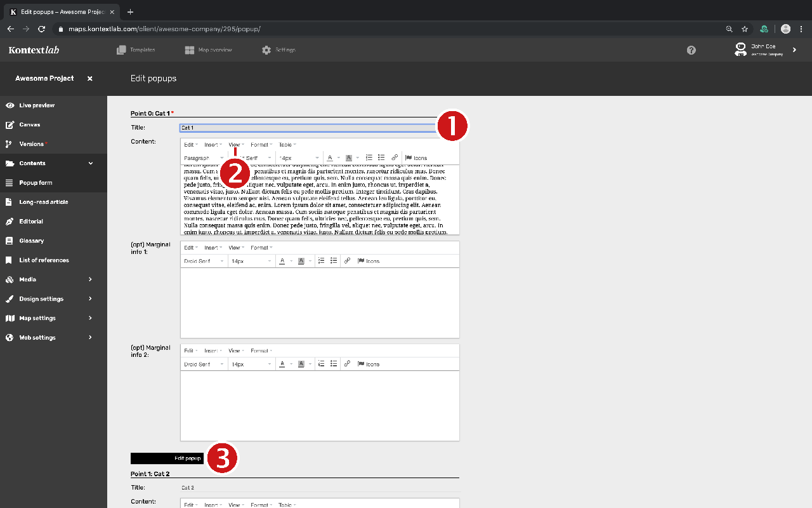The width and height of the screenshot is (812, 508).
Task: Apply background color in Marginal info 2
Action: click(x=301, y=364)
